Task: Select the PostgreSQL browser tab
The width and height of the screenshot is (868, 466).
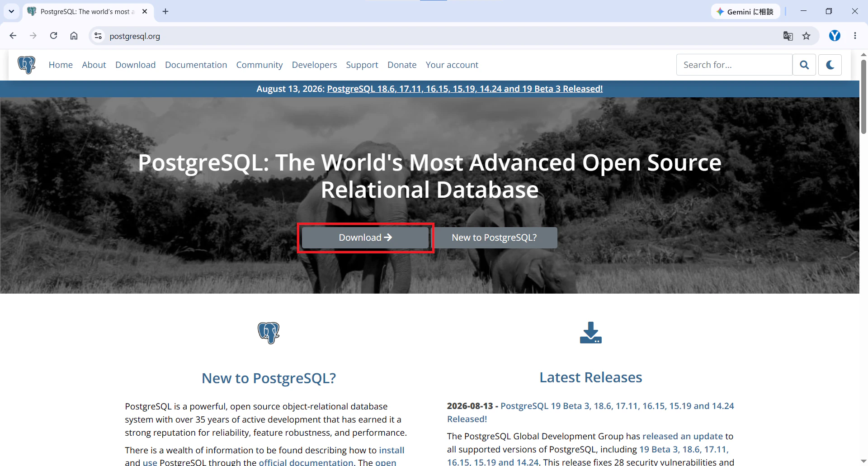Action: tap(88, 12)
